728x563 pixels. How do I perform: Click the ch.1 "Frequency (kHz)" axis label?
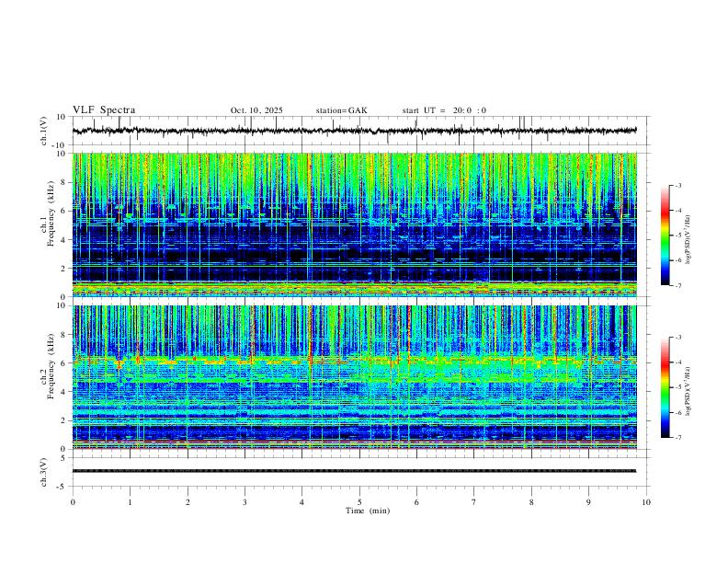[51, 214]
